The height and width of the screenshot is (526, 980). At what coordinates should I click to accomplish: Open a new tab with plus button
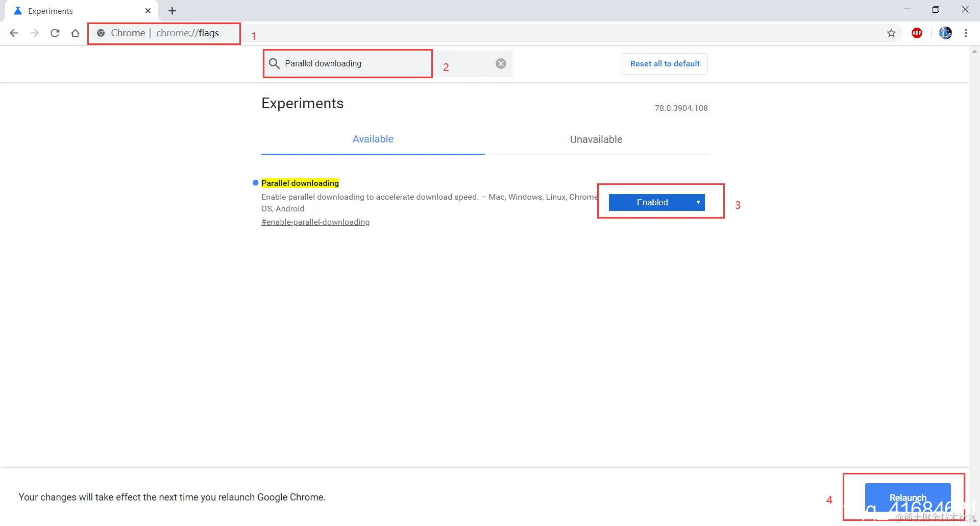tap(173, 11)
